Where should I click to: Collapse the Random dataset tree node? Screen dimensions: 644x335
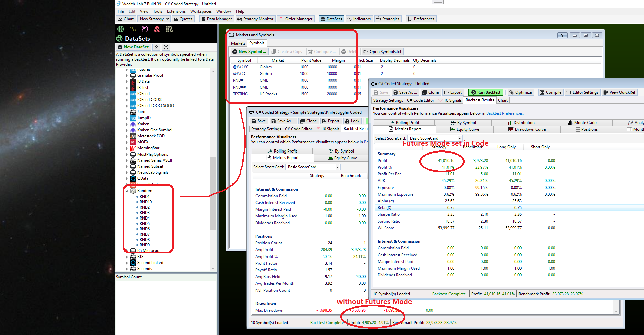pos(127,191)
